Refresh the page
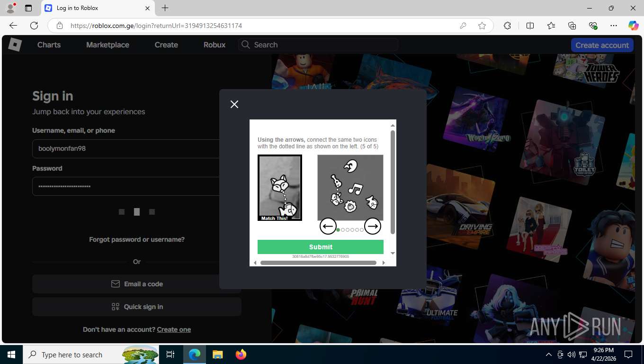 34,26
